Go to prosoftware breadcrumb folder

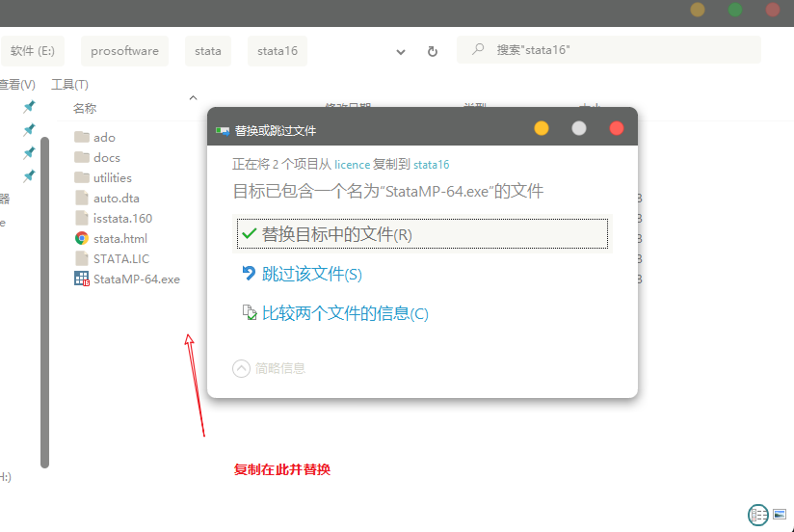pos(124,51)
